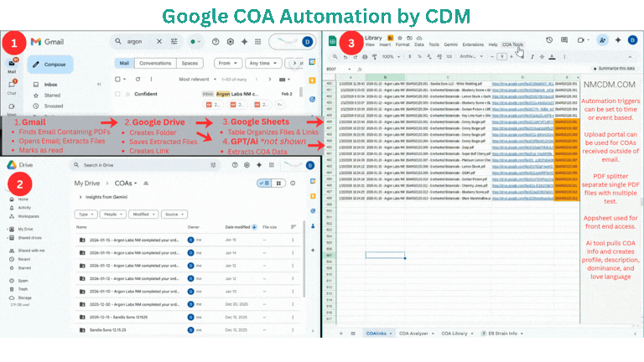Apply strikethrough formatting in Sheets

click(542, 57)
